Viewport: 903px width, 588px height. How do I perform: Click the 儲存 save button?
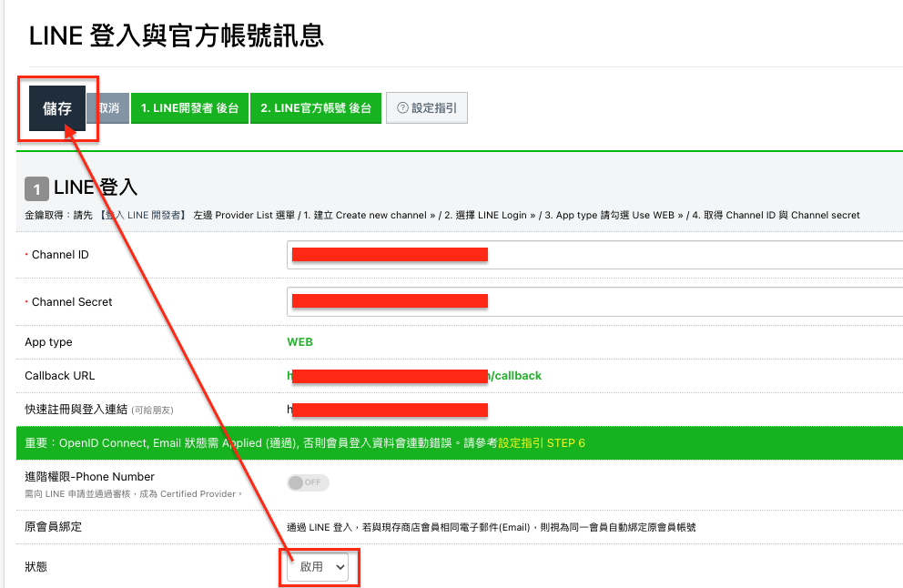(57, 108)
